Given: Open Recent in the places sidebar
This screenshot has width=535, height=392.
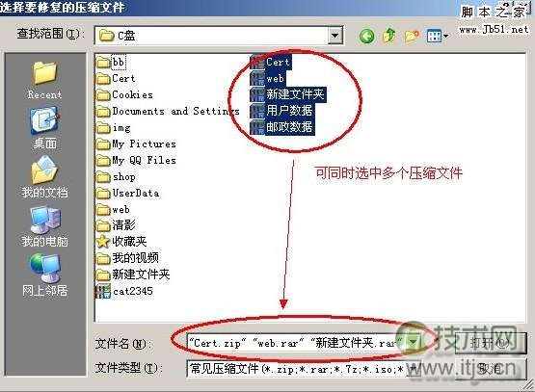Looking at the screenshot, I should point(44,81).
